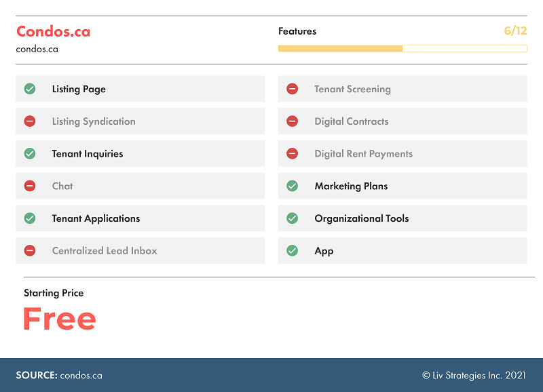
Task: Click the SOURCE: label in footer
Action: point(37,376)
